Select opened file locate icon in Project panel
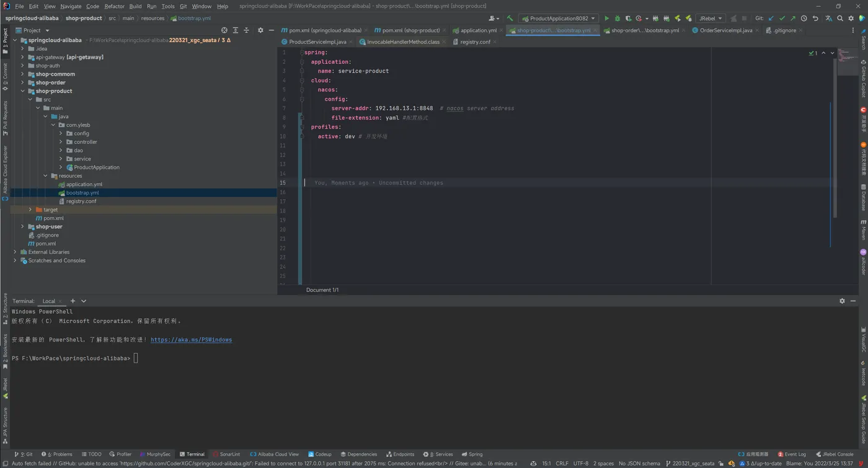The image size is (868, 468). pos(224,30)
